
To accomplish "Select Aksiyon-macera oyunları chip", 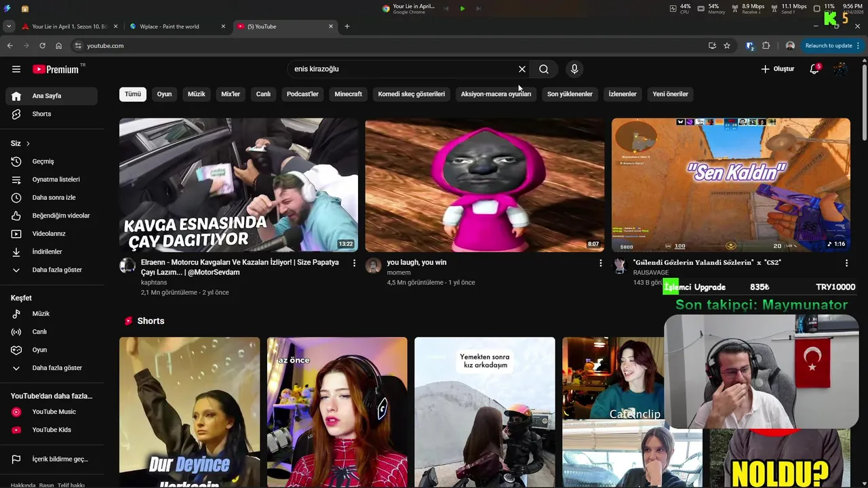I will 496,94.
